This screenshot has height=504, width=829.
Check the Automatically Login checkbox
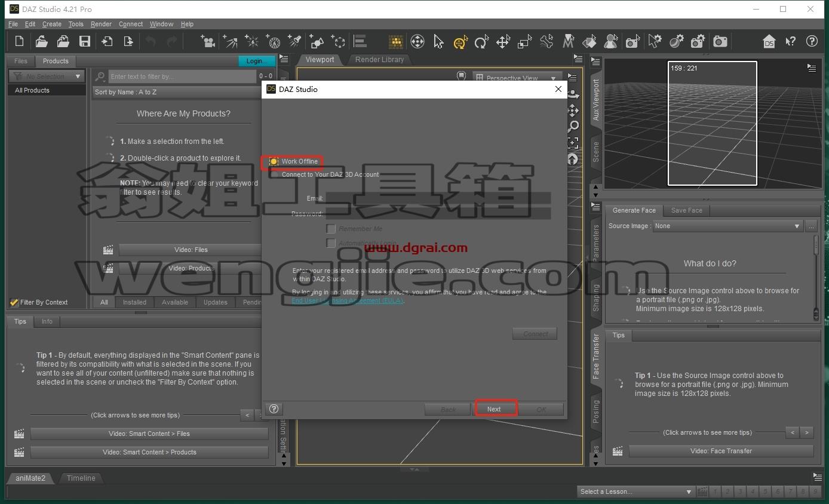click(331, 243)
